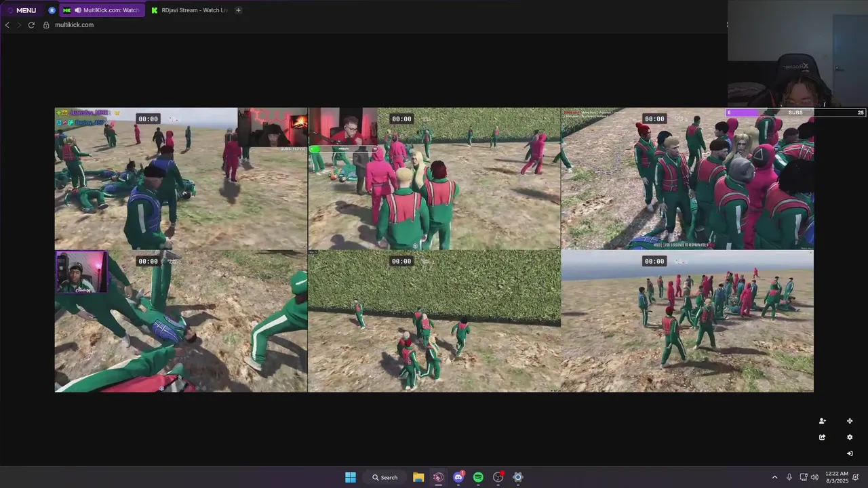Image resolution: width=868 pixels, height=488 pixels.
Task: Click the SUBS goal progress bar
Action: (x=796, y=113)
